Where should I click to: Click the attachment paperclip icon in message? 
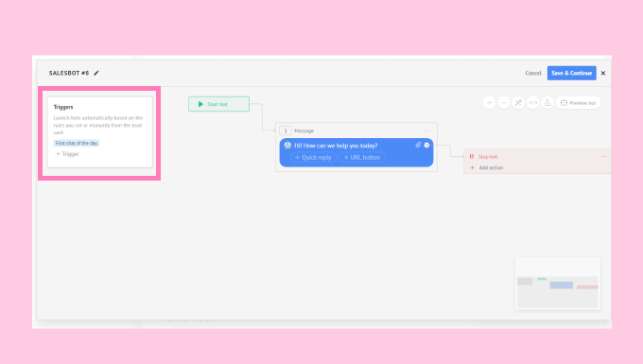[x=418, y=145]
